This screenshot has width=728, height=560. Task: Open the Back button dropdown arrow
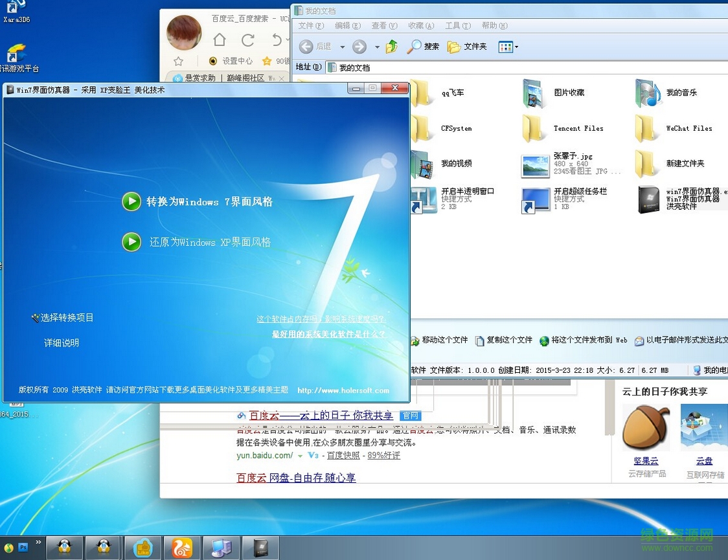click(341, 46)
